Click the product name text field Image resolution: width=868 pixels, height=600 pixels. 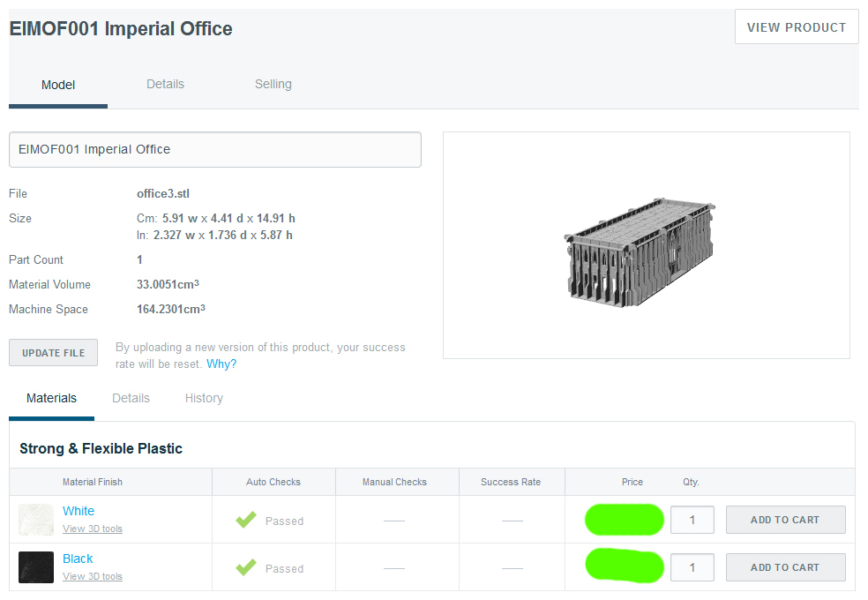coord(215,150)
